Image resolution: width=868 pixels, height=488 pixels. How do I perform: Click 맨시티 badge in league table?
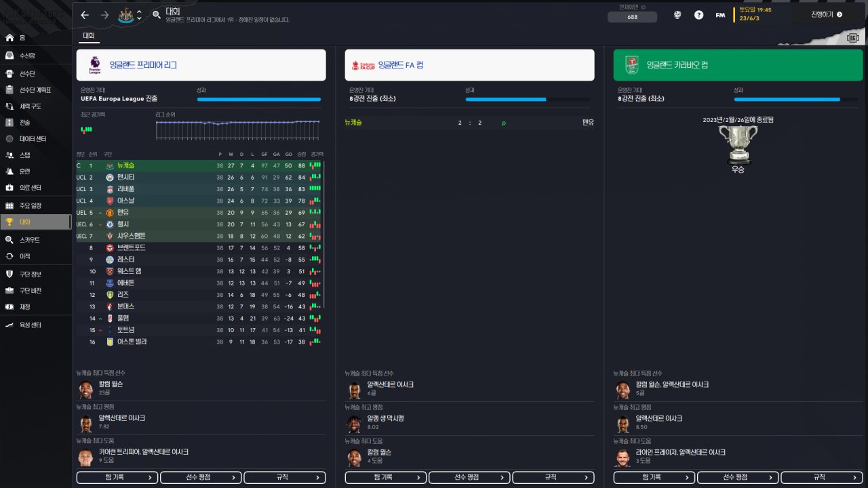tap(110, 177)
